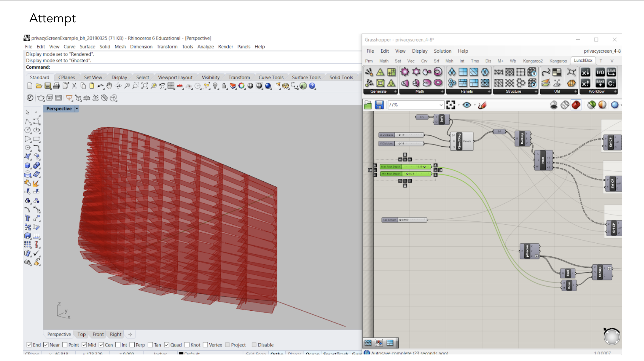The width and height of the screenshot is (644, 361).
Task: Toggle the Knot osnap checkbox
Action: coord(187,345)
